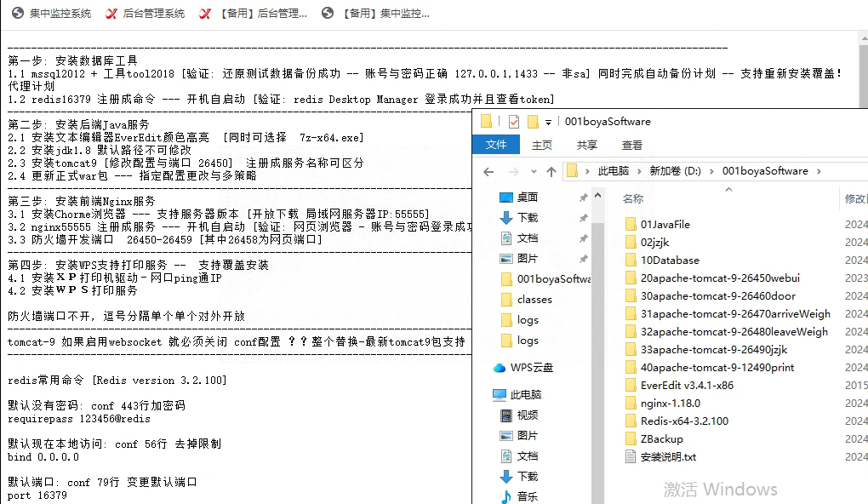Select the 安装说明.txt file
Screen dimensions: 868x504
pos(660,457)
